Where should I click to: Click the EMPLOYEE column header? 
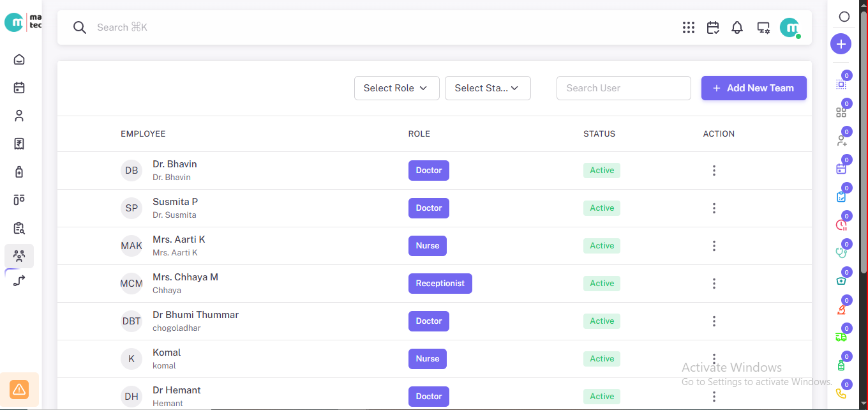coord(143,134)
